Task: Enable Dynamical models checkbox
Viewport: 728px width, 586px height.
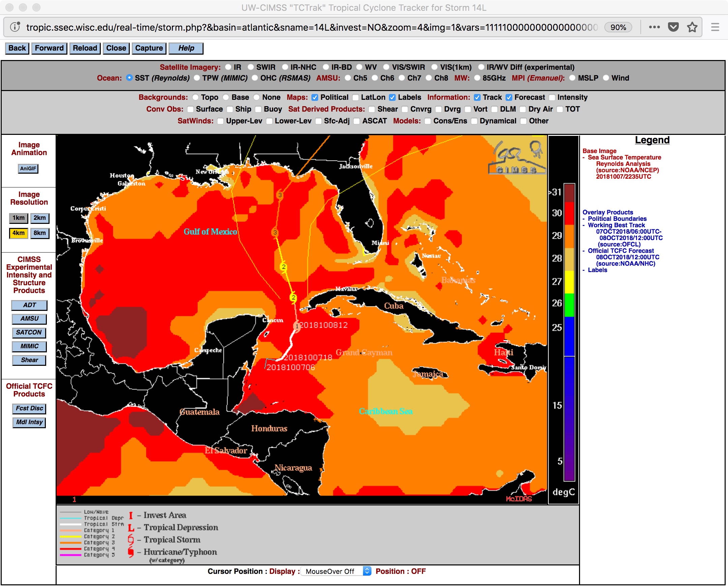Action: tap(474, 121)
